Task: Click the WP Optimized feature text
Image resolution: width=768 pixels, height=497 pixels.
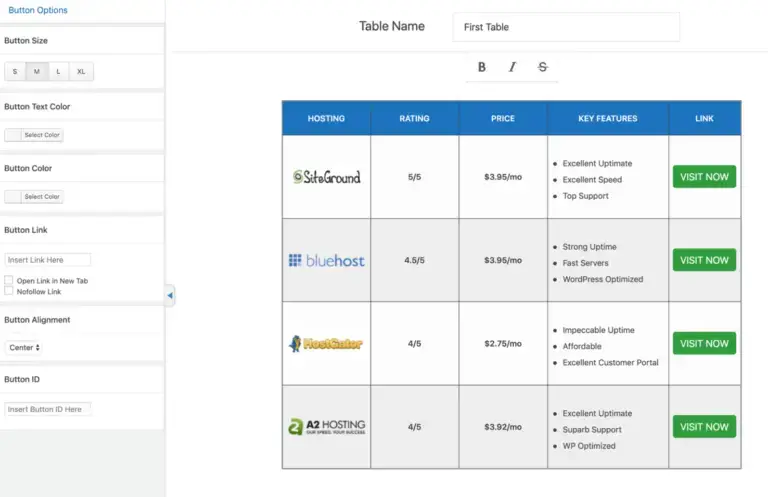Action: point(589,446)
